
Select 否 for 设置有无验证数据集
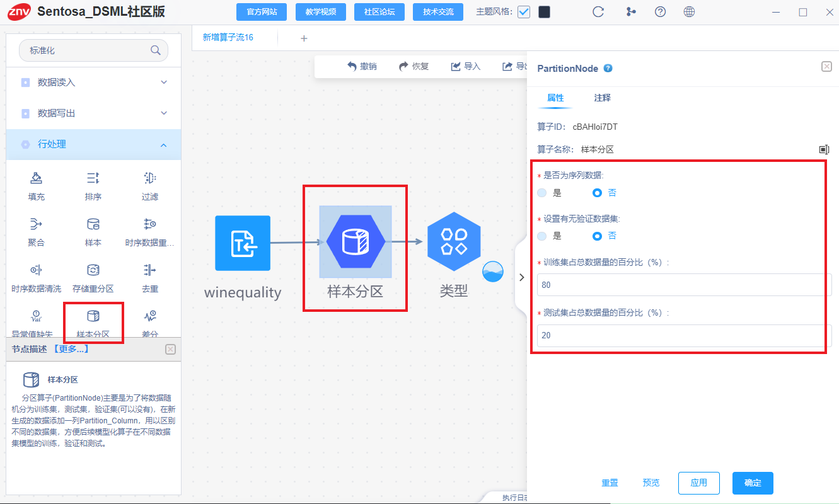click(598, 236)
